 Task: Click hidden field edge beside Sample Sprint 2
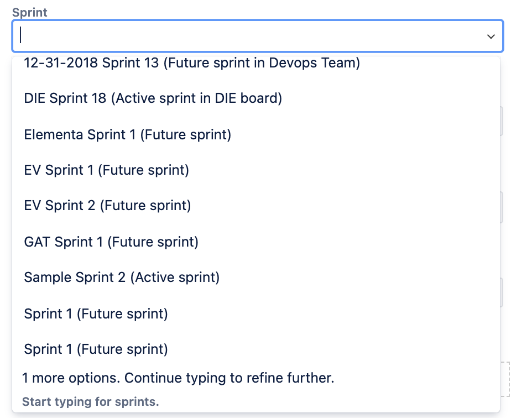[502, 292]
